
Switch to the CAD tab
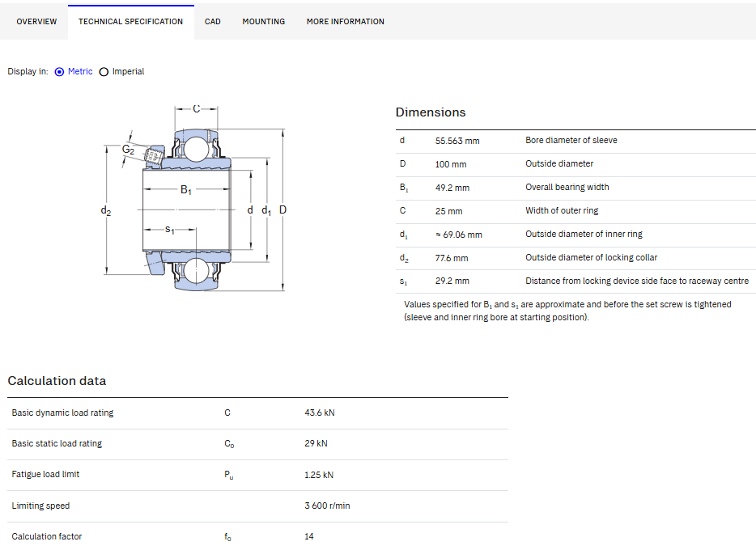(213, 22)
